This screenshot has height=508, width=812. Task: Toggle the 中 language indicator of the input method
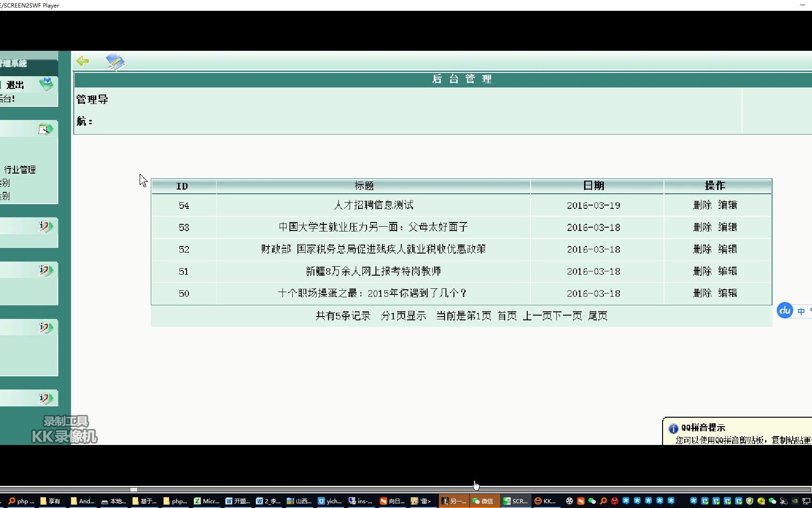point(801,311)
